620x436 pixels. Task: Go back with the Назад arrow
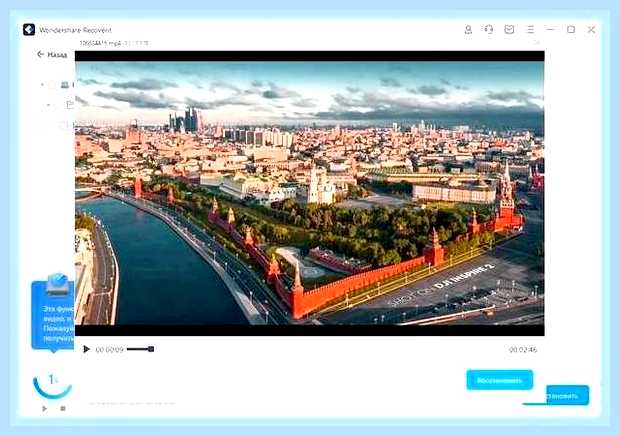click(52, 55)
